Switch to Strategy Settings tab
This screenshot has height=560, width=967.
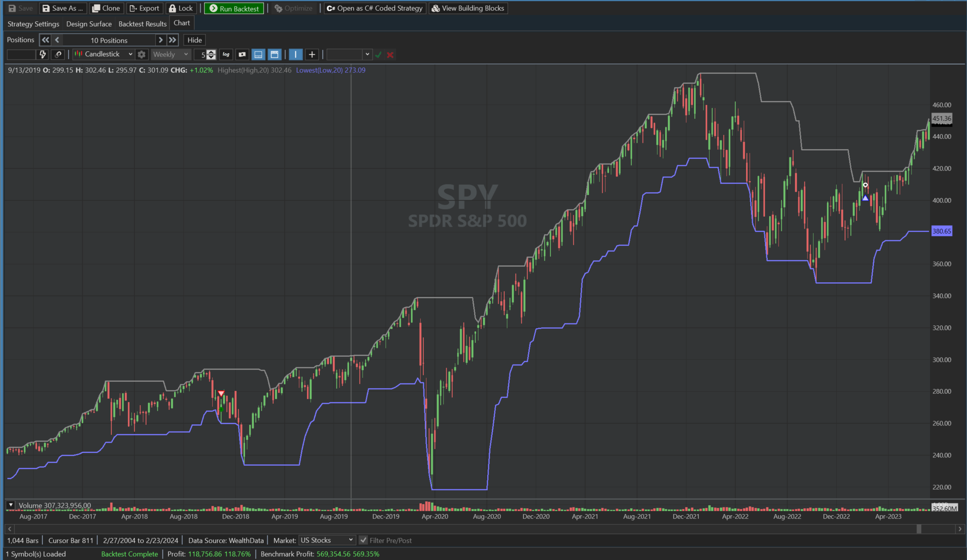click(x=33, y=24)
